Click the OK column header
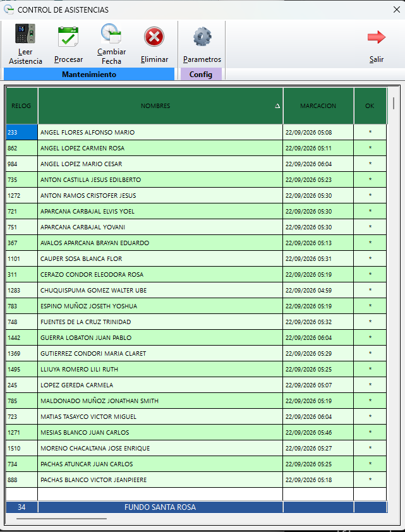The height and width of the screenshot is (532, 405). [x=370, y=106]
